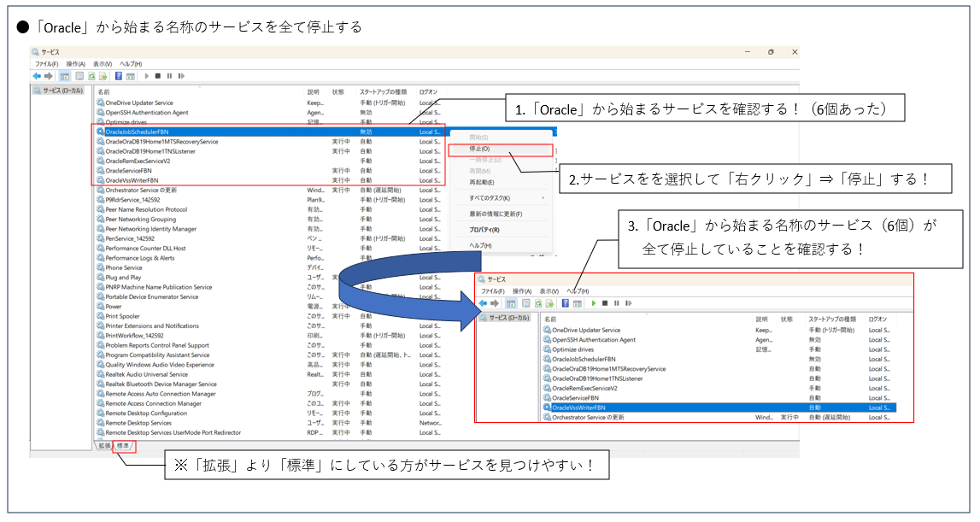Click the Forward navigation arrow
This screenshot has height=522, width=980.
coord(49,75)
